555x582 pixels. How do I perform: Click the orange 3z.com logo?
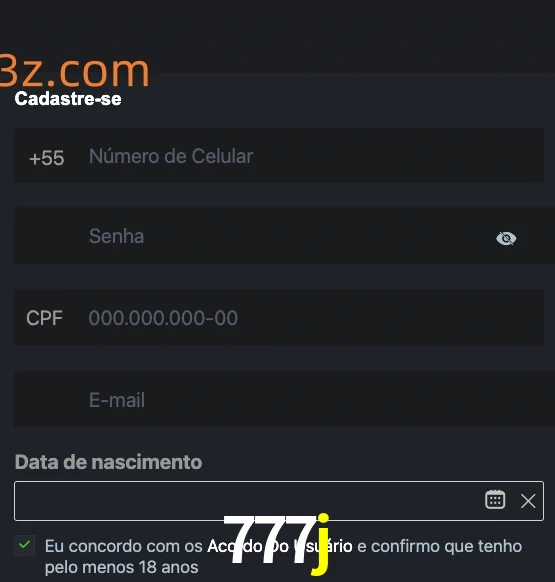point(74,71)
